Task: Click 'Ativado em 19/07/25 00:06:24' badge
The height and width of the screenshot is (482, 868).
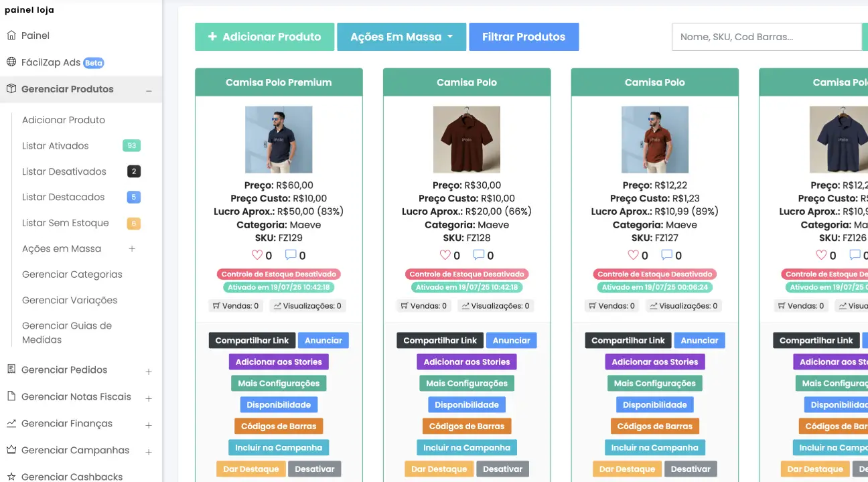Action: (x=655, y=287)
